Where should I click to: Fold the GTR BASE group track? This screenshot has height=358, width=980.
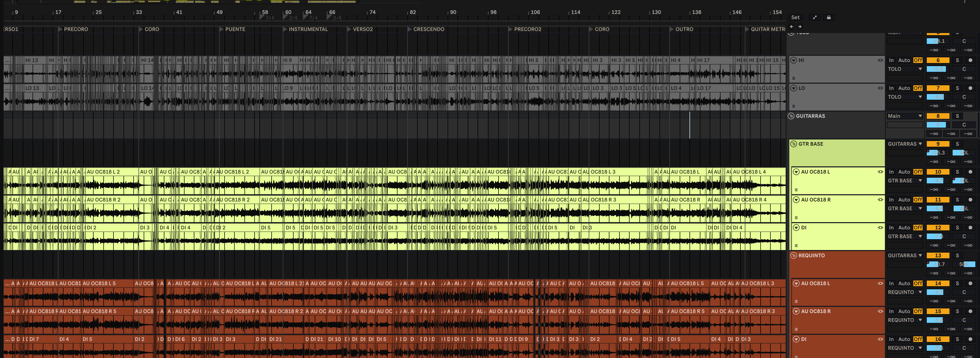(x=794, y=144)
